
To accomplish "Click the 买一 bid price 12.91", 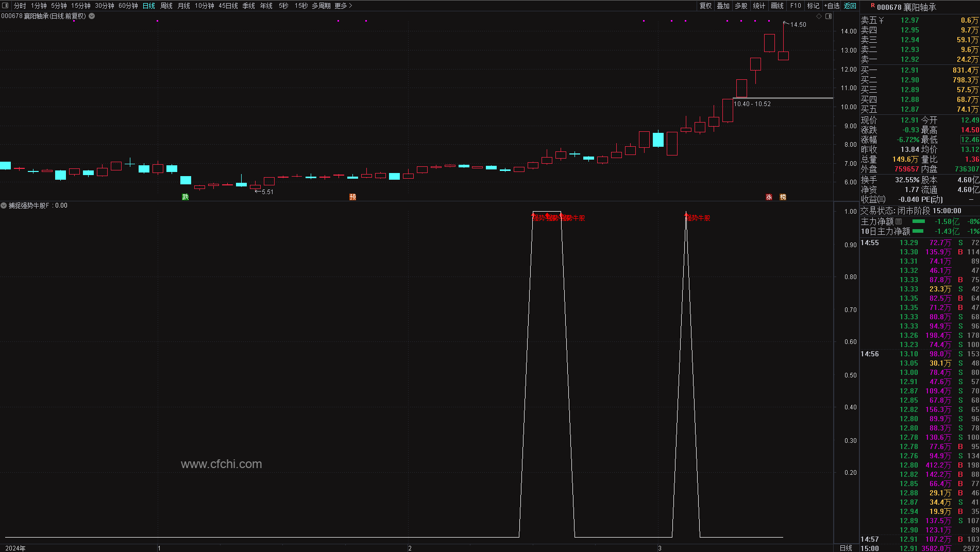I will 909,70.
